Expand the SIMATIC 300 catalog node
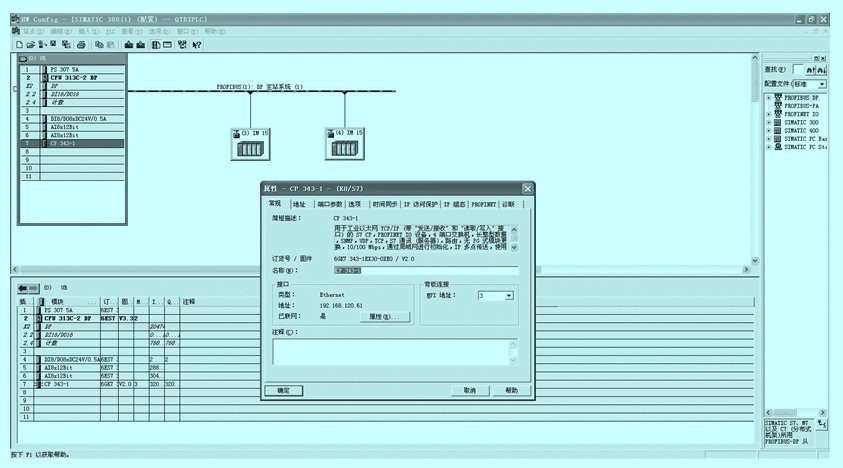The image size is (843, 468). click(x=769, y=123)
